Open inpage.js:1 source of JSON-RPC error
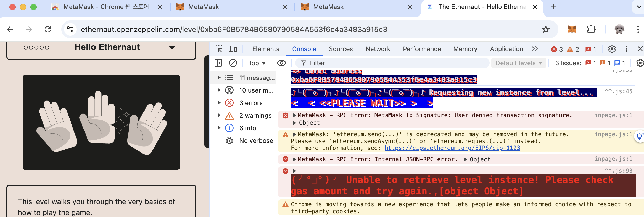The width and height of the screenshot is (644, 217). (614, 159)
